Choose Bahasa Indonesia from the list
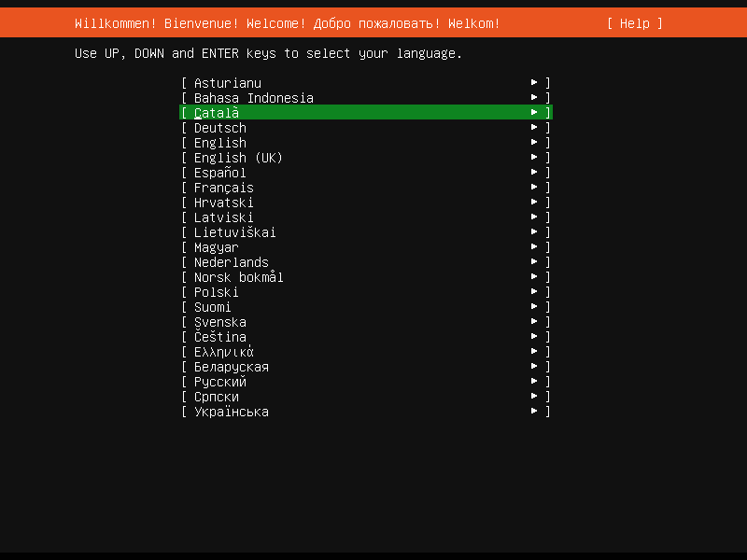 click(253, 98)
